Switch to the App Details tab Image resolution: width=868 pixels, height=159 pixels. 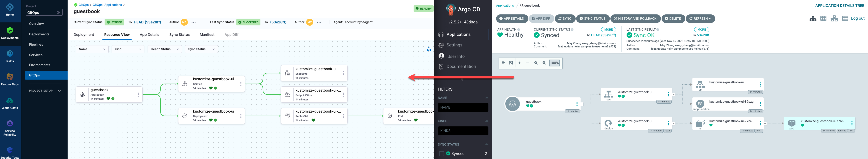pos(149,35)
